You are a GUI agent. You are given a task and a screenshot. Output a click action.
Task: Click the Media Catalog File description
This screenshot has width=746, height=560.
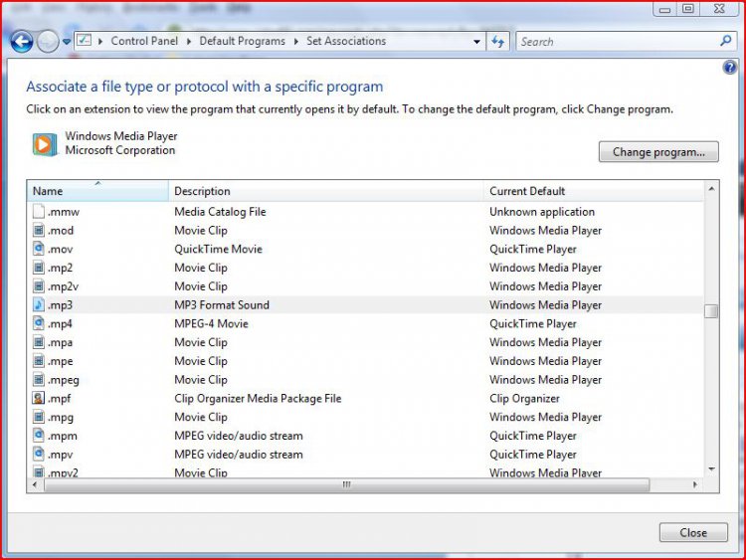220,212
